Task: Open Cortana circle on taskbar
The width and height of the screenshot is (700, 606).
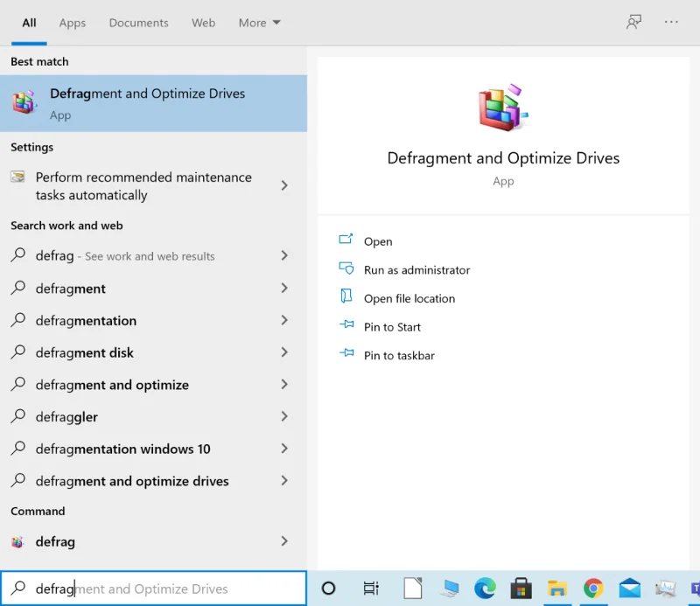Action: (329, 589)
